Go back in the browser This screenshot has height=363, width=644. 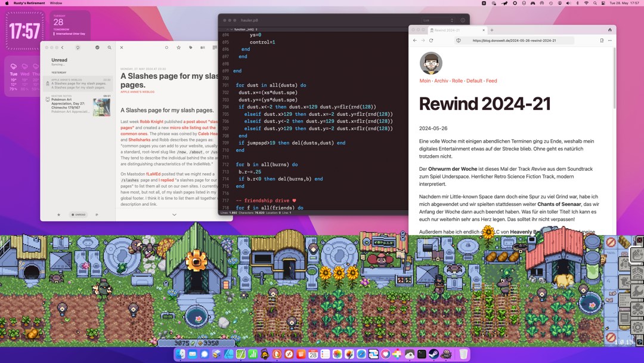[415, 41]
